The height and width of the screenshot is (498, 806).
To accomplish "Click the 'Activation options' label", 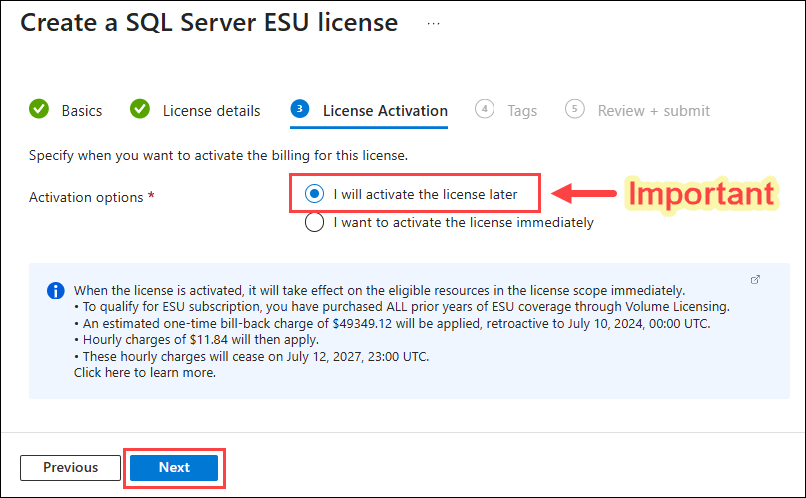I will point(86,197).
